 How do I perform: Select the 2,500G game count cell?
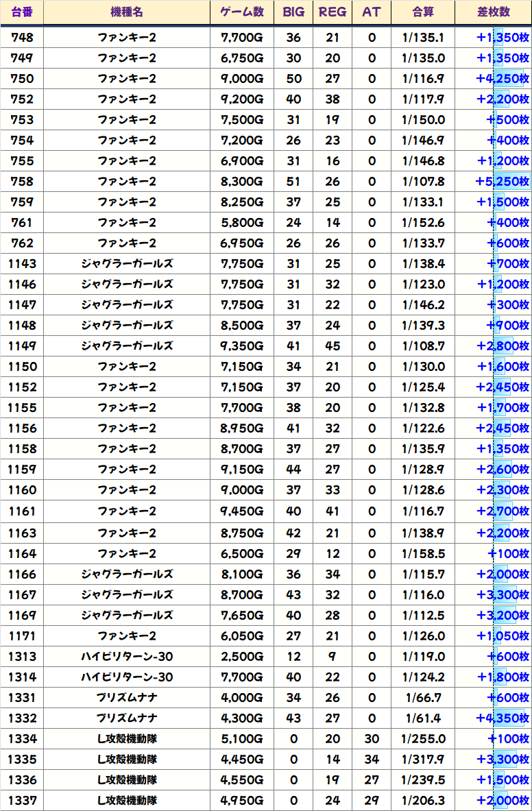[x=242, y=657]
